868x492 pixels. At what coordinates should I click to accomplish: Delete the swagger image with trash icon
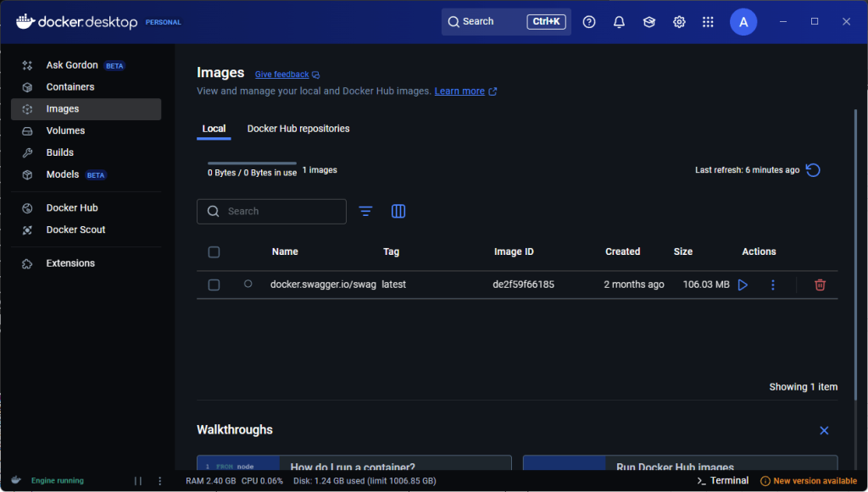tap(820, 285)
